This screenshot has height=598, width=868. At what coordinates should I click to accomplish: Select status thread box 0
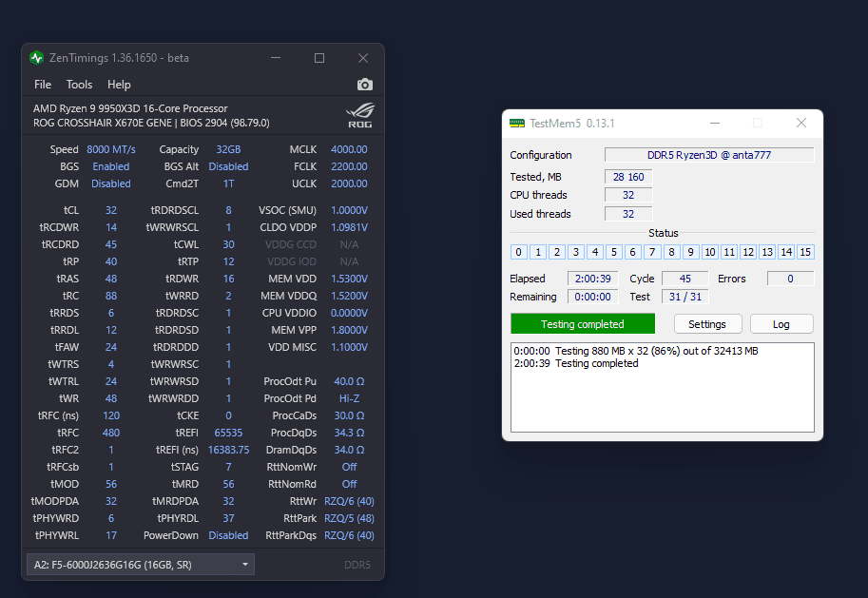tap(519, 252)
